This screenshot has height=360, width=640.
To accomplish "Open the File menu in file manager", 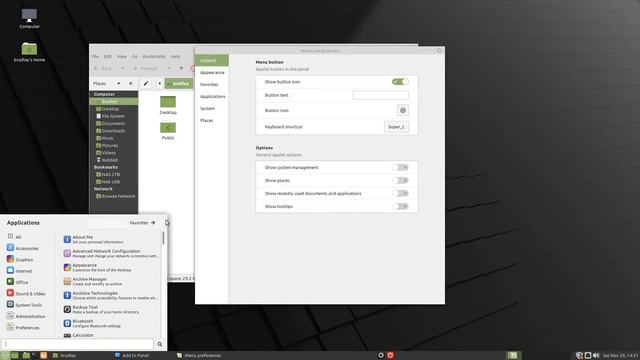I will point(95,56).
